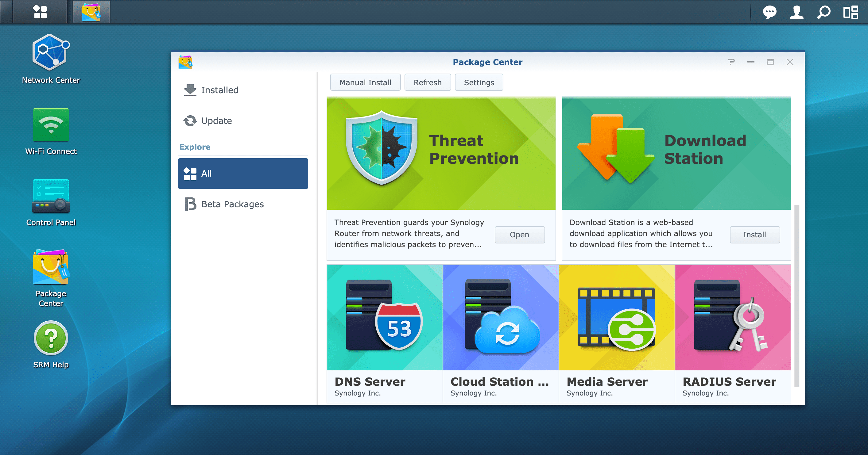Click the Download Station description text
This screenshot has width=868, height=455.
pyautogui.click(x=641, y=234)
